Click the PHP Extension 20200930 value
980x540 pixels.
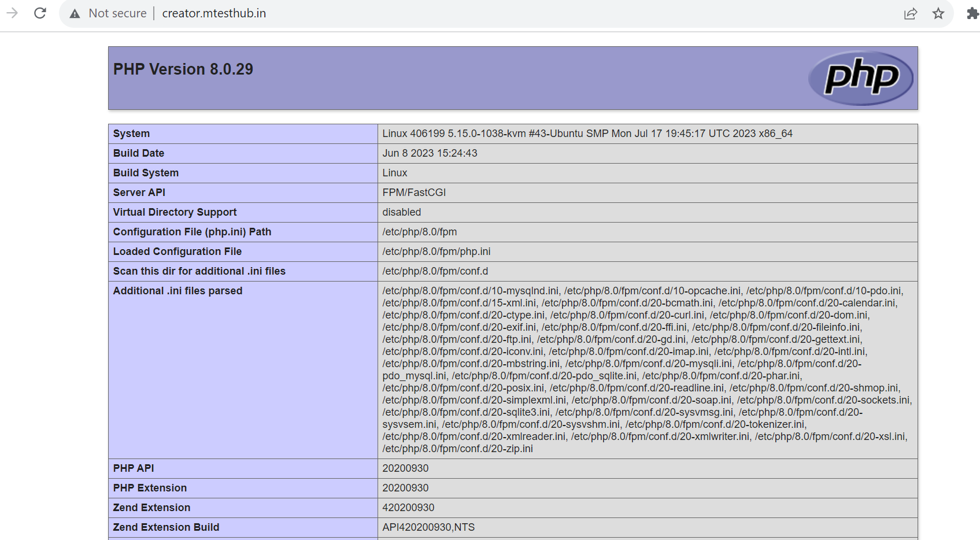pos(405,488)
